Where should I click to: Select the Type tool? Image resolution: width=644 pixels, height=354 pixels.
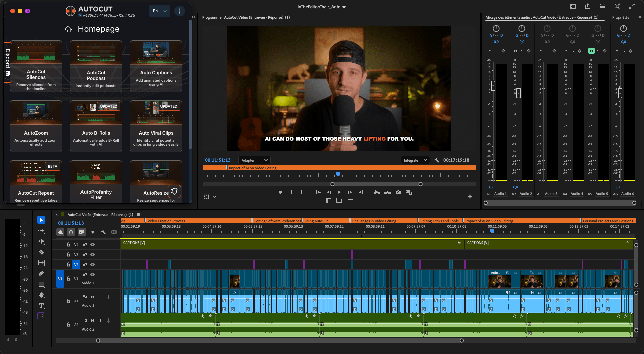pos(41,306)
